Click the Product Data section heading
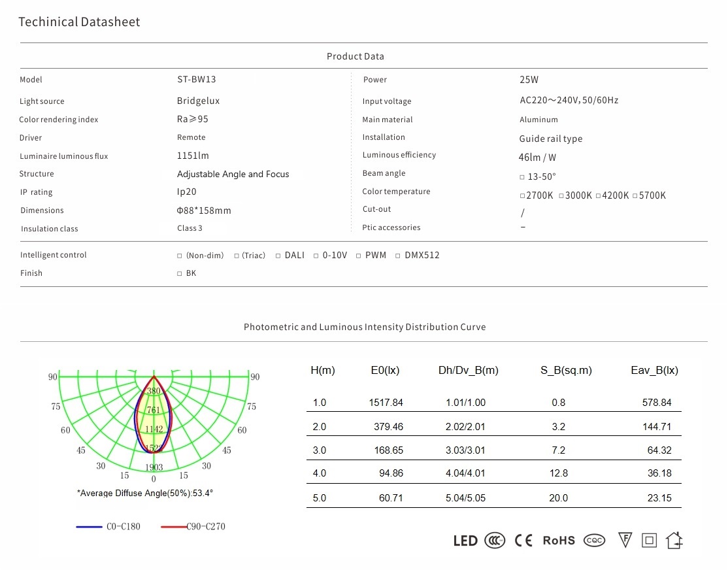Viewport: 728px width, 570px height. tap(356, 56)
